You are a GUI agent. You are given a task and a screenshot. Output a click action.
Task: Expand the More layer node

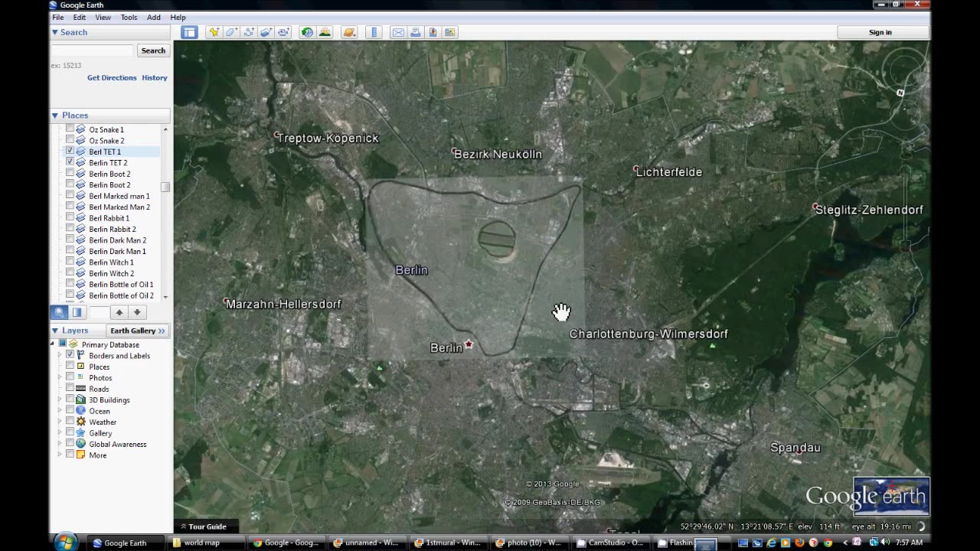pos(60,455)
